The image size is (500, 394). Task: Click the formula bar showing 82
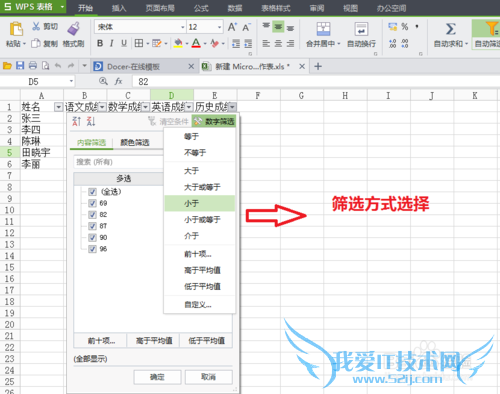pos(315,81)
